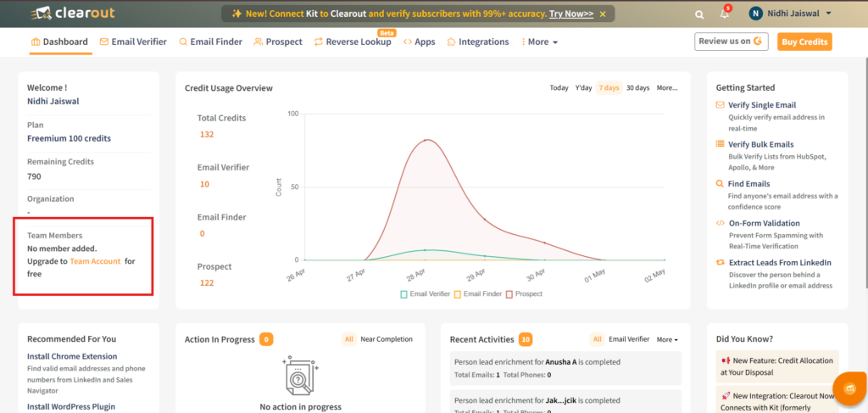Click the Verify Bulk Emails list icon

720,144
